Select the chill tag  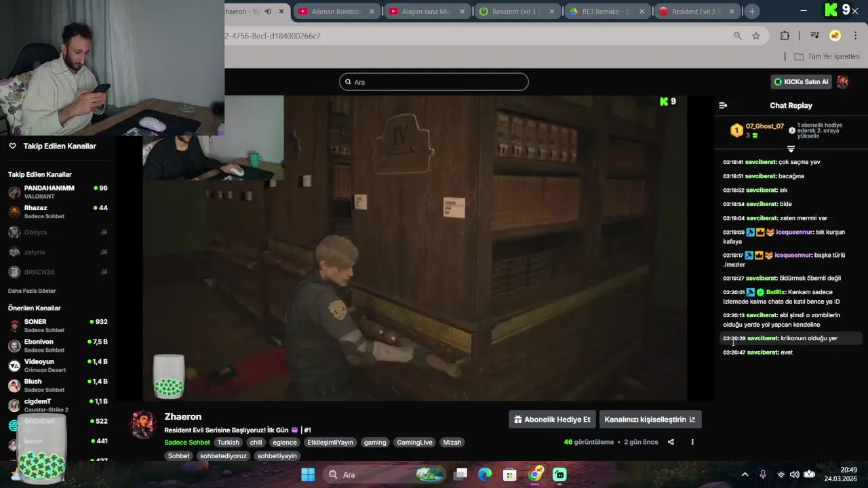click(x=256, y=443)
